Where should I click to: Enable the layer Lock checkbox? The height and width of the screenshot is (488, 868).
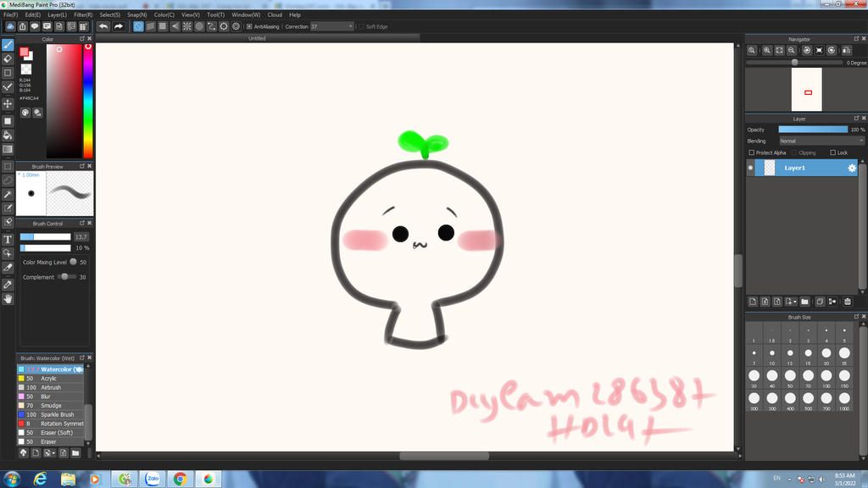pos(832,152)
